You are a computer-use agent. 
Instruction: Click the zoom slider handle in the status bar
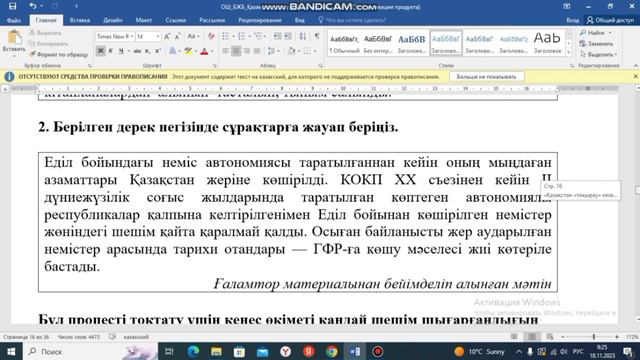[x=593, y=337]
